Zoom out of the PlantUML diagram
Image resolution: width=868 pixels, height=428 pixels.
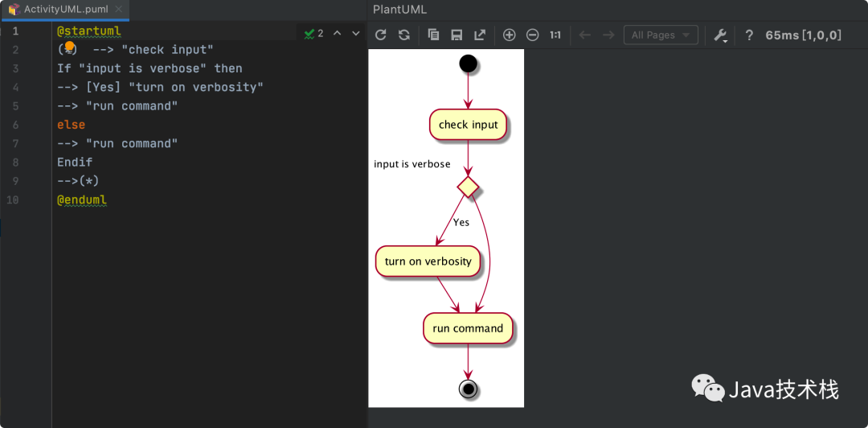[532, 35]
